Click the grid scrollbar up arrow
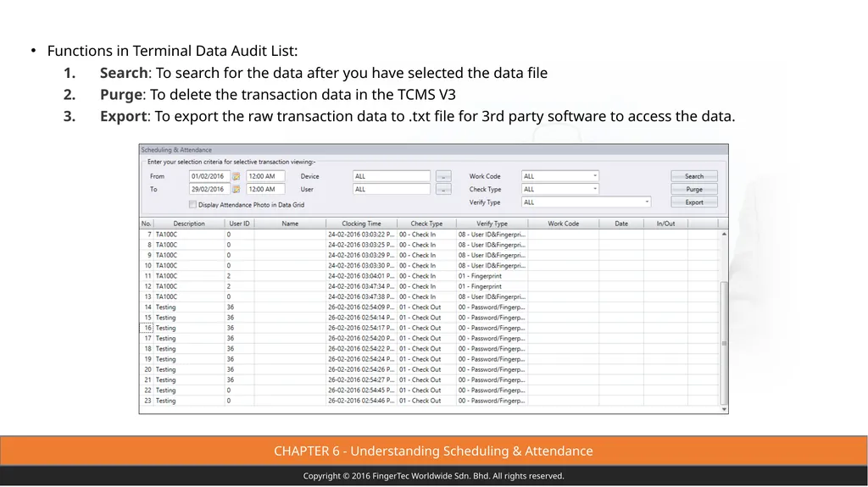Viewport: 868px width, 487px height. pos(724,235)
